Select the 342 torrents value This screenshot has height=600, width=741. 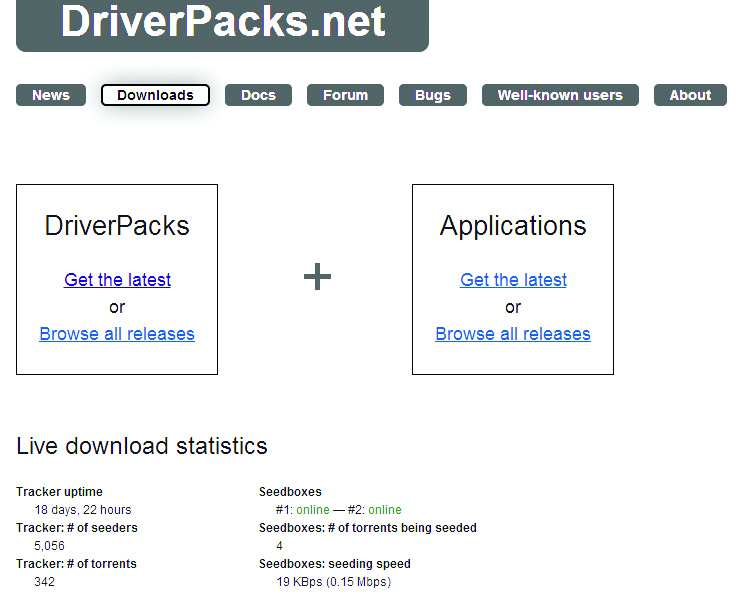pyautogui.click(x=44, y=582)
